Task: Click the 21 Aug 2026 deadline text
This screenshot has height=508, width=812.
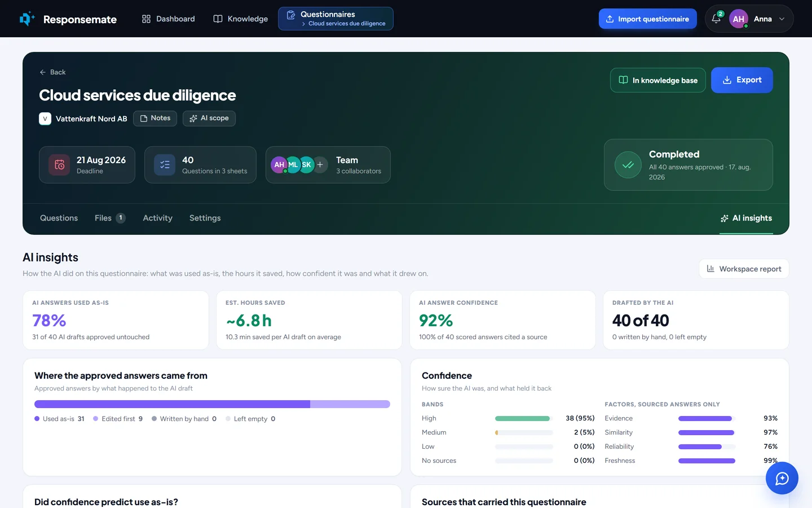Action: coord(101,160)
